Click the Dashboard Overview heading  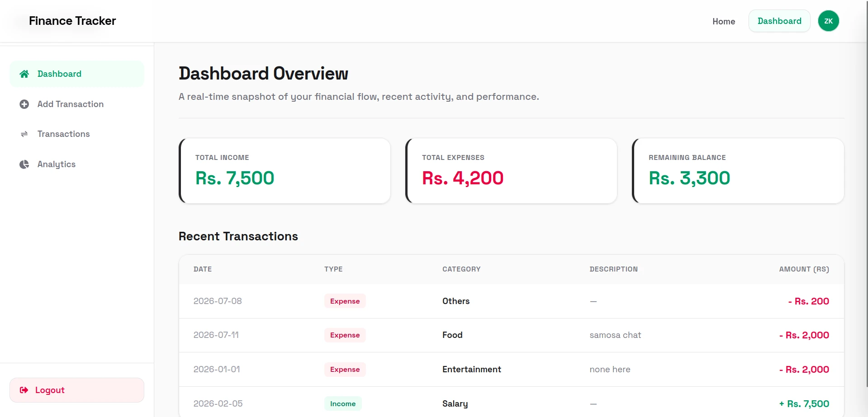(x=264, y=74)
